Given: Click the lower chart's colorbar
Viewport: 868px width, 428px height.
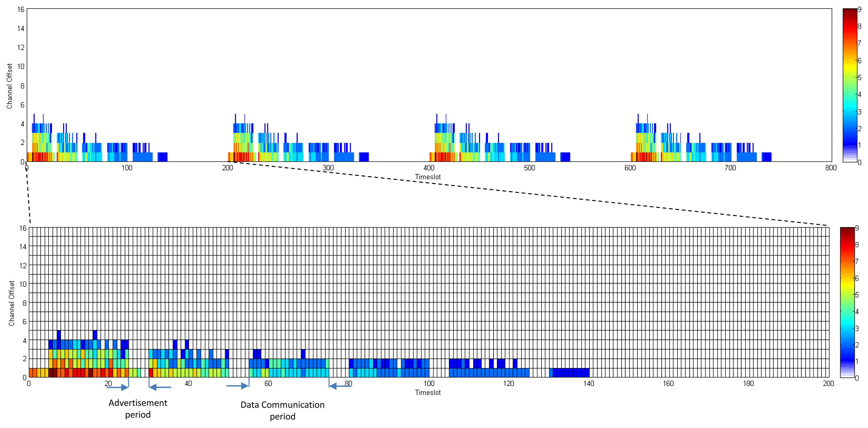Looking at the screenshot, I should [x=847, y=302].
